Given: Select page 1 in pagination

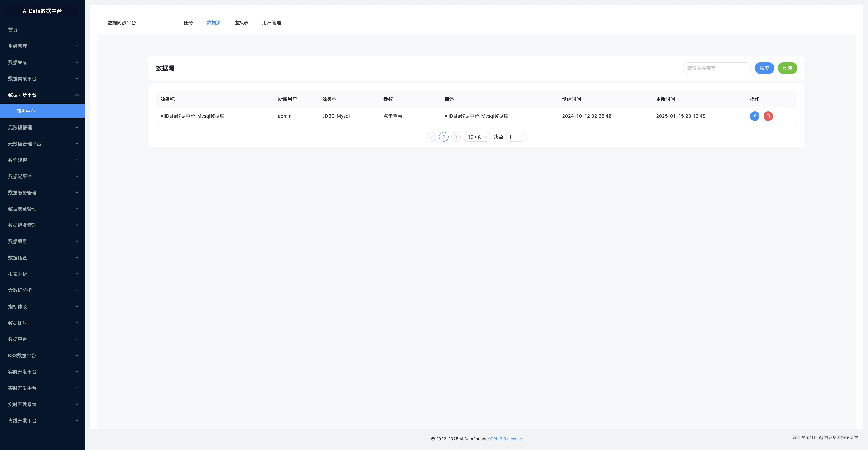Looking at the screenshot, I should [444, 137].
